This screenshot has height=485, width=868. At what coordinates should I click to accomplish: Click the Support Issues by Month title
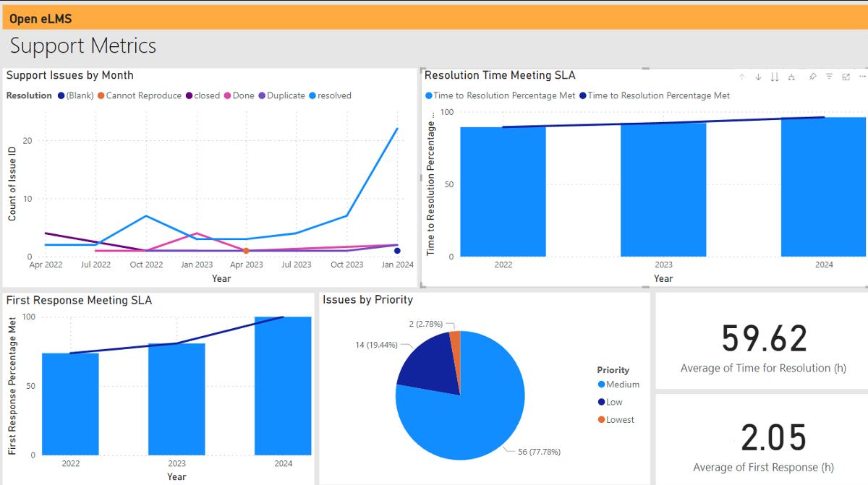pyautogui.click(x=69, y=75)
